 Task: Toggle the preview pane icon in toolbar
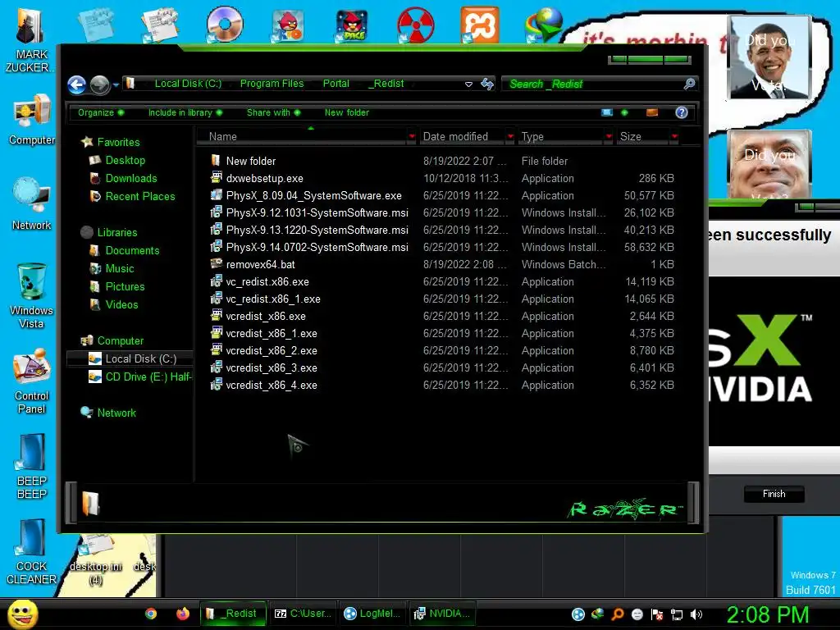(652, 112)
